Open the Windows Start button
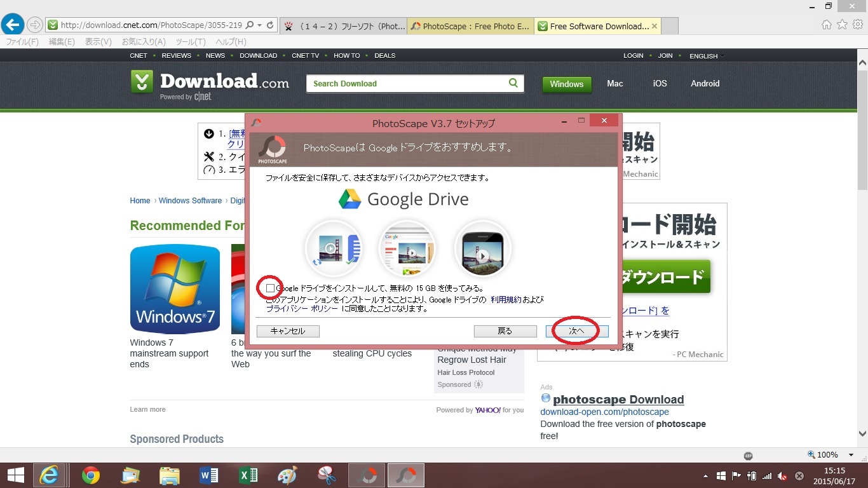The height and width of the screenshot is (488, 868). [15, 475]
